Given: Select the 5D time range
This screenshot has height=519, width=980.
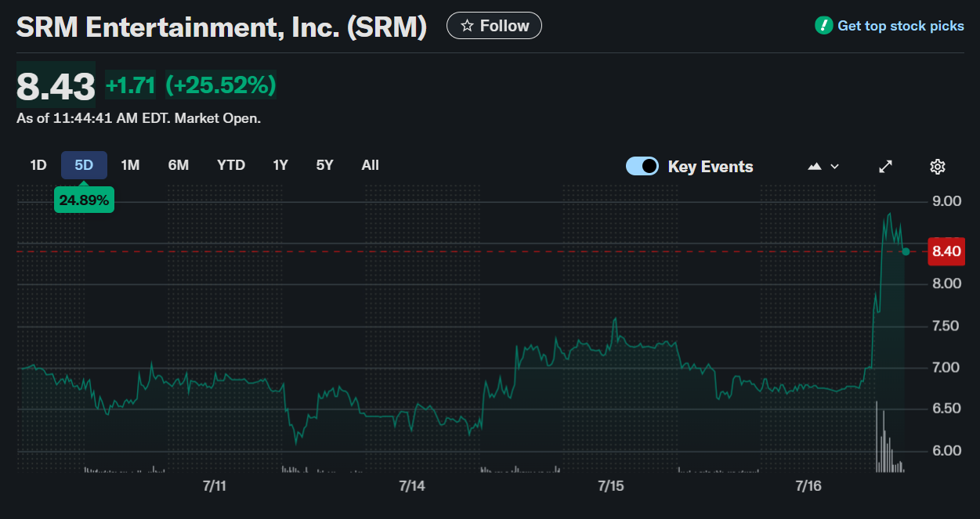Looking at the screenshot, I should click(x=84, y=165).
